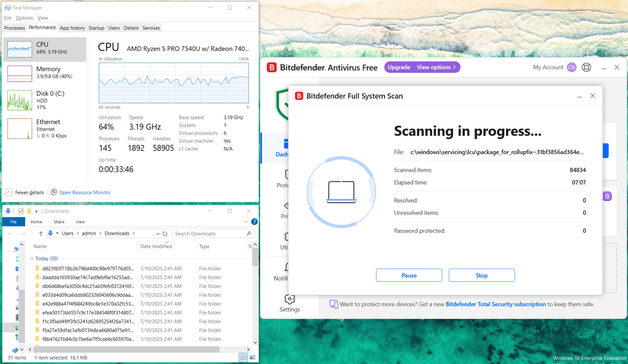Collapse the Today (50) group
Viewport: 628px width, 364px height.
click(32, 259)
